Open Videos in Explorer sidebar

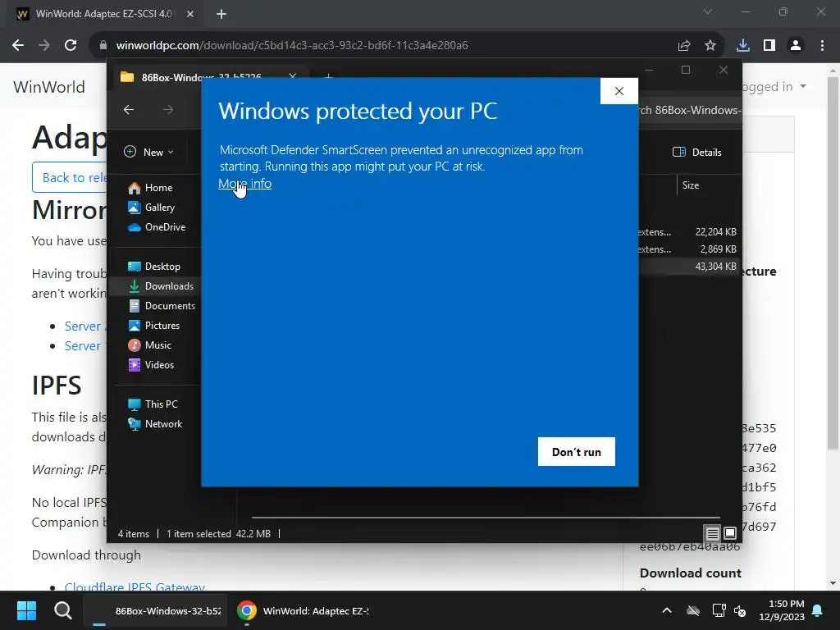(x=152, y=365)
